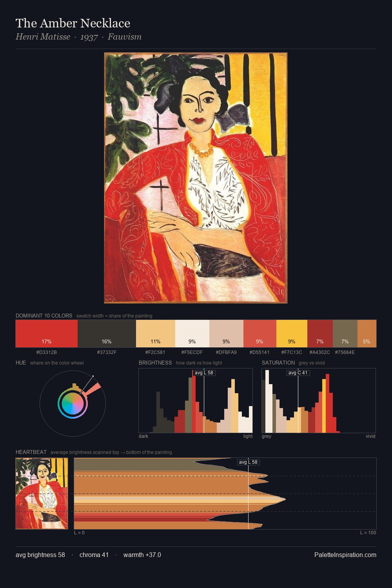Image resolution: width=392 pixels, height=588 pixels.
Task: Pick the dark red #A4302C swatch
Action: coord(320,334)
